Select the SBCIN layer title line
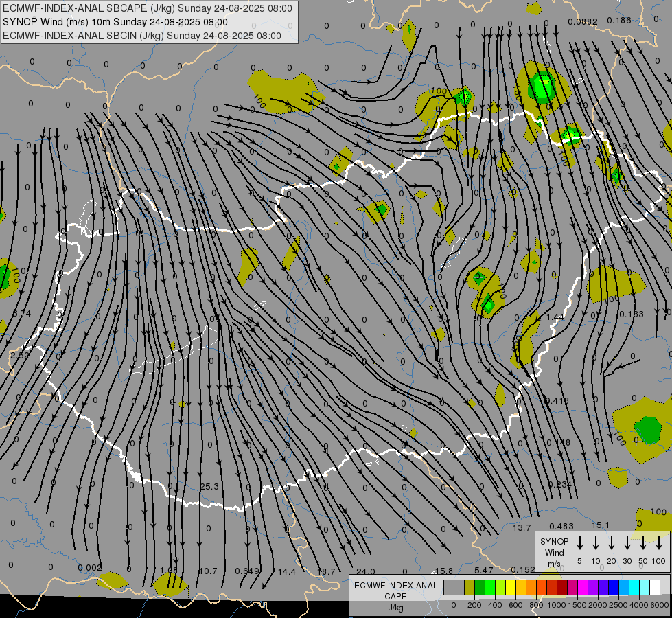Viewport: 672px width, 618px height. (142, 36)
